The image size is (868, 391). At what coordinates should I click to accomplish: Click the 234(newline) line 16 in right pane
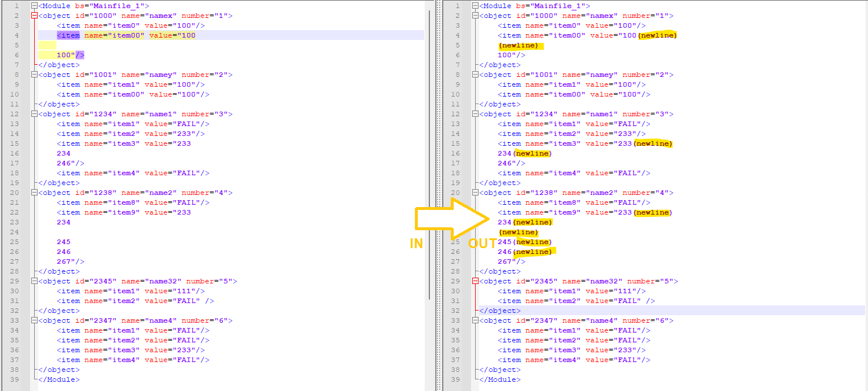(525, 153)
